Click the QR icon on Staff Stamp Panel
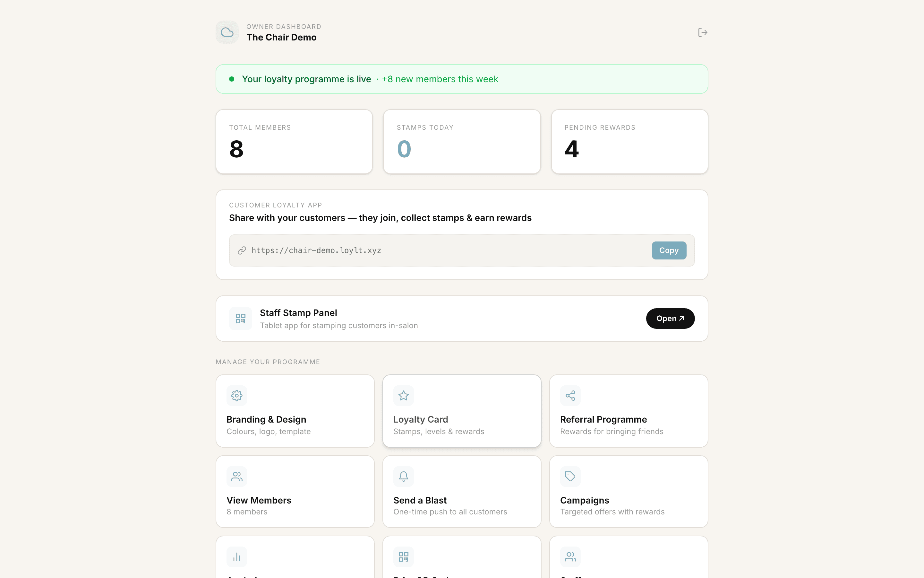The width and height of the screenshot is (924, 578). point(241,319)
